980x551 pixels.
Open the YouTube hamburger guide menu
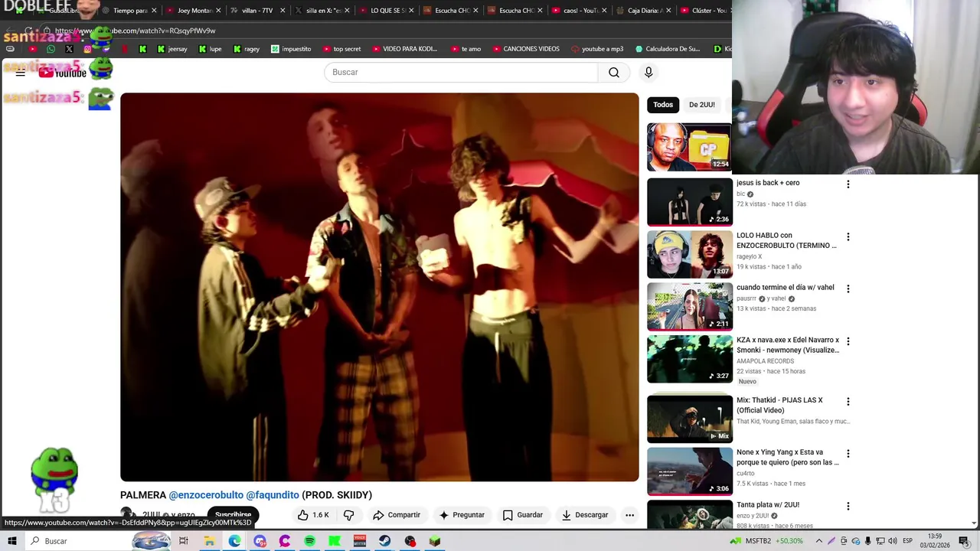[21, 72]
